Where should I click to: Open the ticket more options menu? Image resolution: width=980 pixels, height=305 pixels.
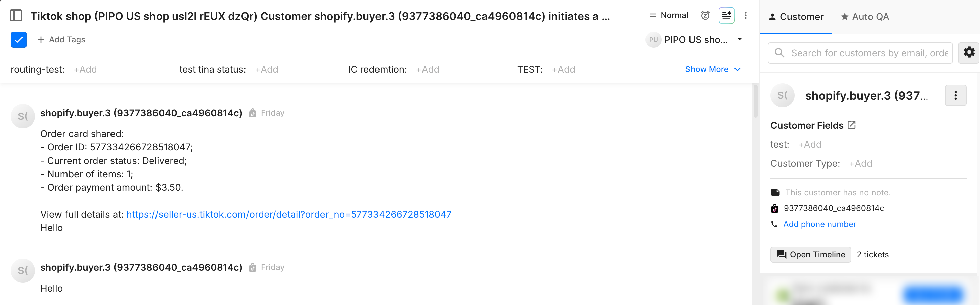pyautogui.click(x=745, y=15)
